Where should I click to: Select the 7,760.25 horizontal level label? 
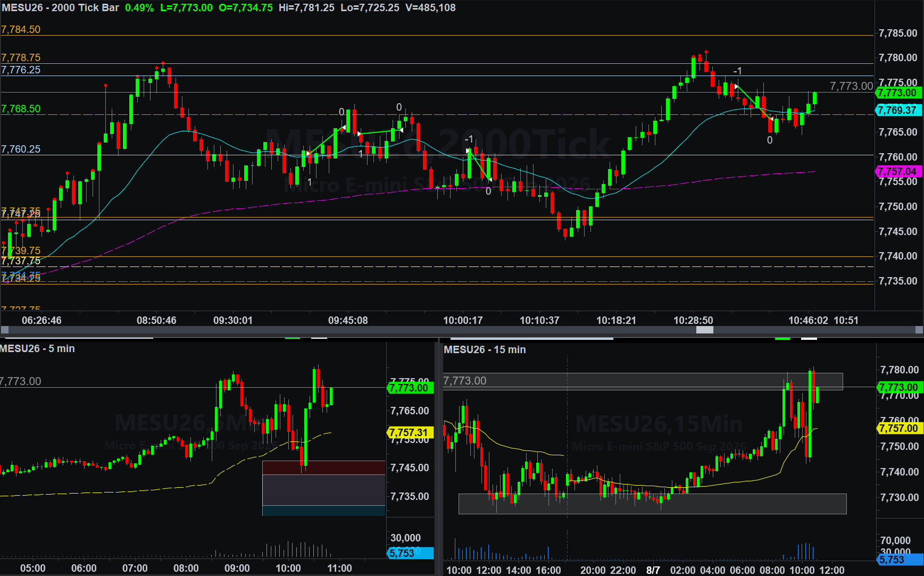coord(21,149)
